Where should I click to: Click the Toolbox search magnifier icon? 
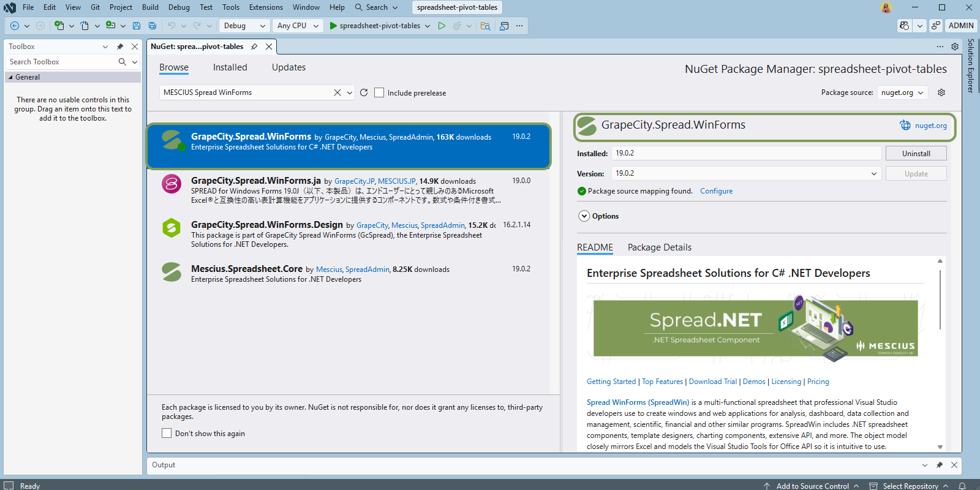[123, 62]
